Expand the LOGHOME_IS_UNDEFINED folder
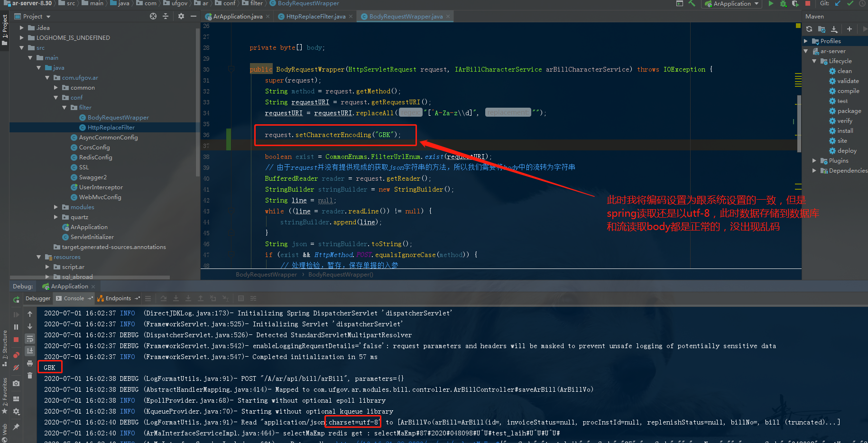This screenshot has width=868, height=443. pos(21,37)
